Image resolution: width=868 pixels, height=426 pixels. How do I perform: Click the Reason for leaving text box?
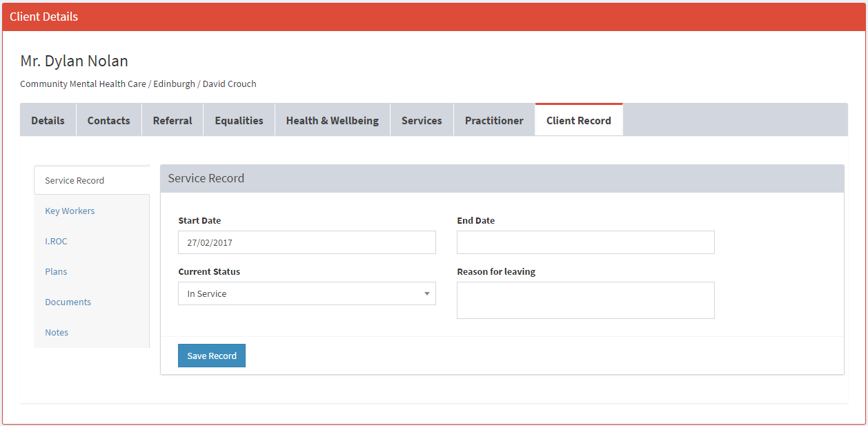[585, 300]
